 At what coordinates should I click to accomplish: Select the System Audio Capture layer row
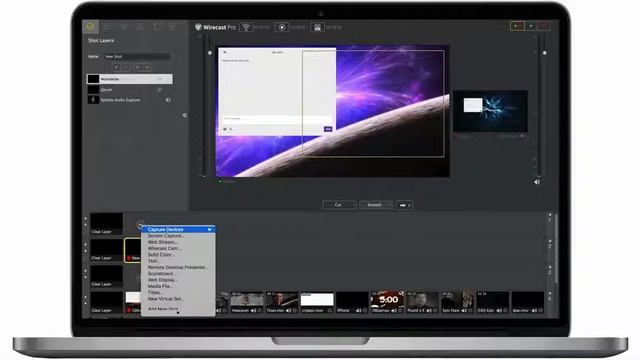[130, 100]
